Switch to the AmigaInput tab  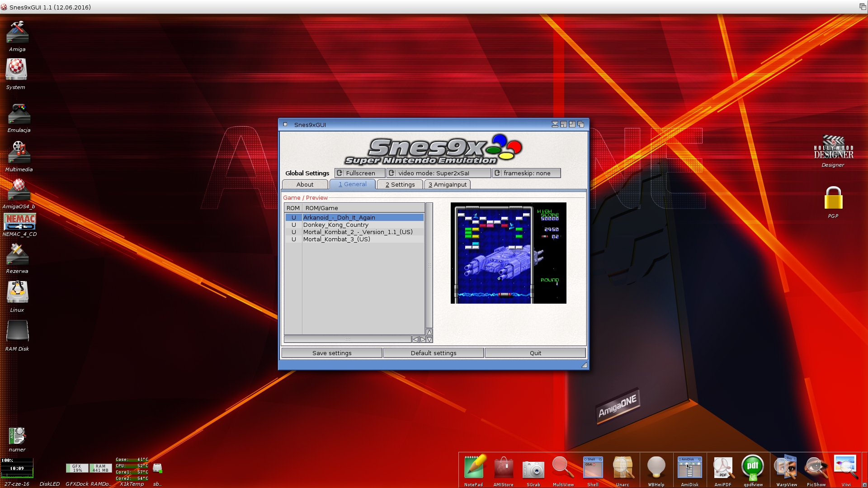(x=448, y=184)
